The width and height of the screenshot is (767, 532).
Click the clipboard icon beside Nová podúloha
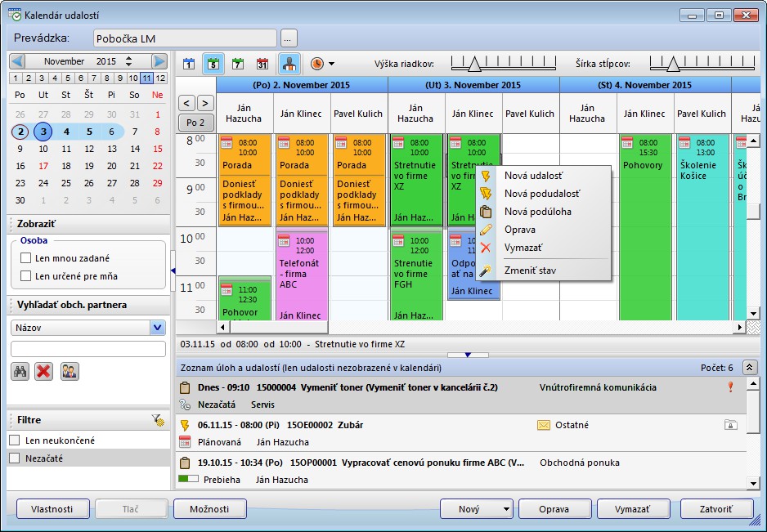[486, 212]
